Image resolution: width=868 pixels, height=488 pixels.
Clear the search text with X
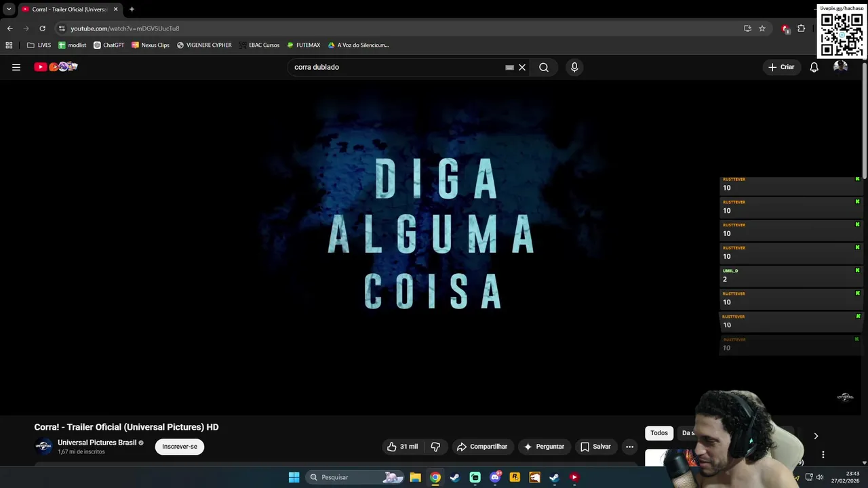coord(522,67)
